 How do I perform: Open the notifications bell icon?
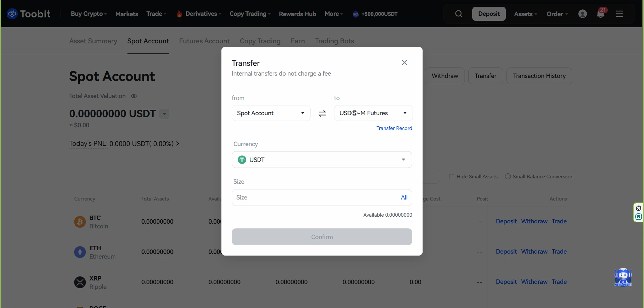[x=600, y=14]
